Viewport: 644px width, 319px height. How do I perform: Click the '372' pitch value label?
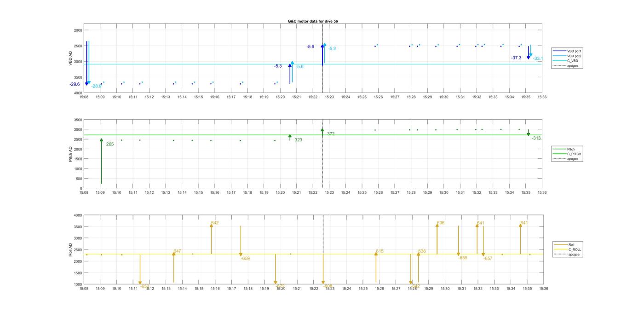[331, 134]
